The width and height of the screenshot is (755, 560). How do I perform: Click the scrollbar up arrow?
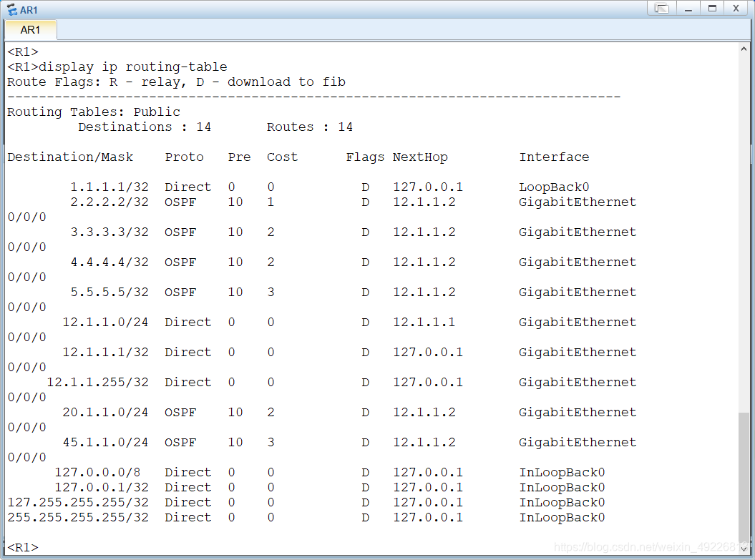coord(744,49)
